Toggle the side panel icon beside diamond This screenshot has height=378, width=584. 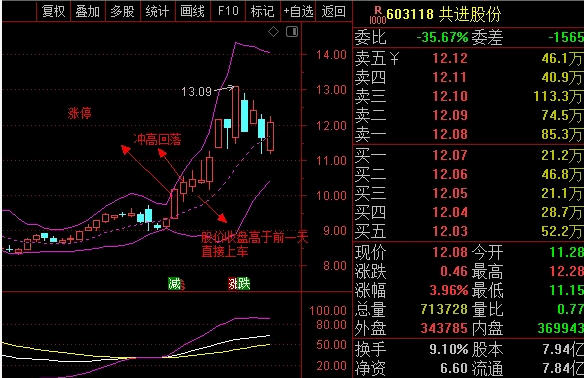[x=292, y=32]
